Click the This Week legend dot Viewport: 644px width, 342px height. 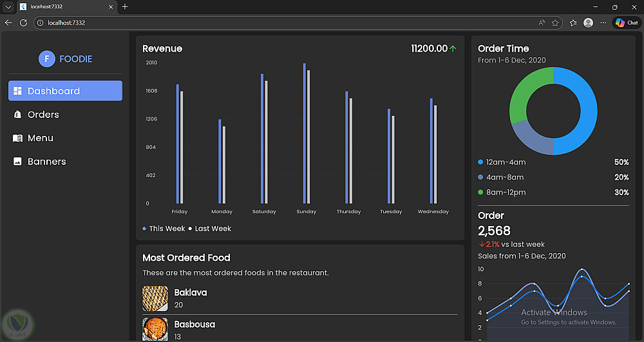coord(144,229)
